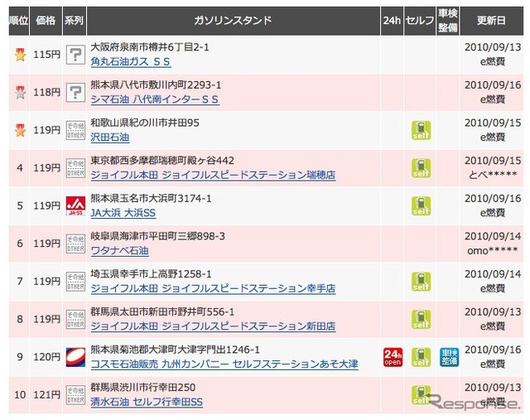The height and width of the screenshot is (420, 530).
Task: Click the self-service icon in JA大浜 row
Action: pos(422,206)
